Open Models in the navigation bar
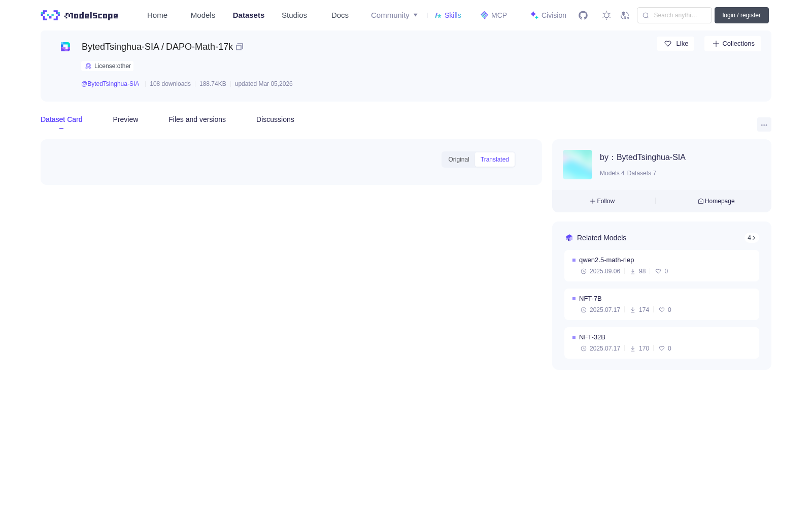Image resolution: width=812 pixels, height=508 pixels. click(x=203, y=15)
